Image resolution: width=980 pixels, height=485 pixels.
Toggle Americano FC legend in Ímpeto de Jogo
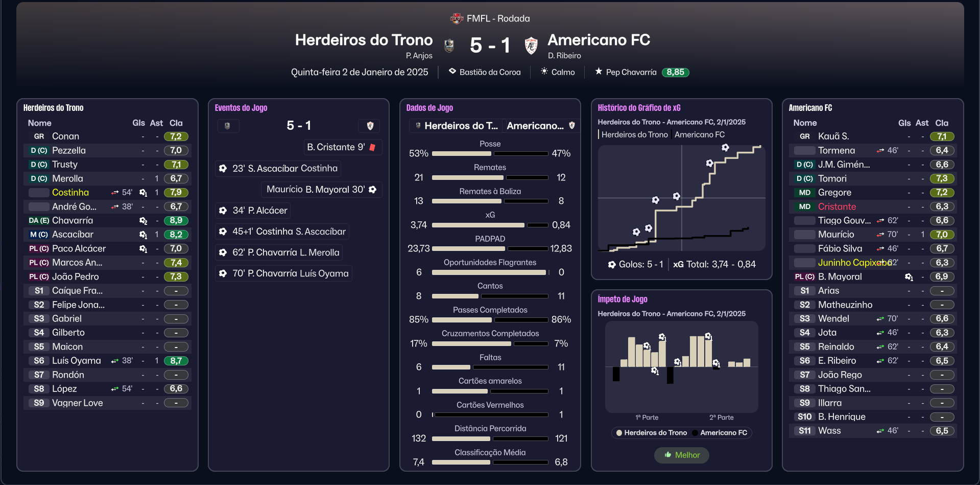(720, 433)
